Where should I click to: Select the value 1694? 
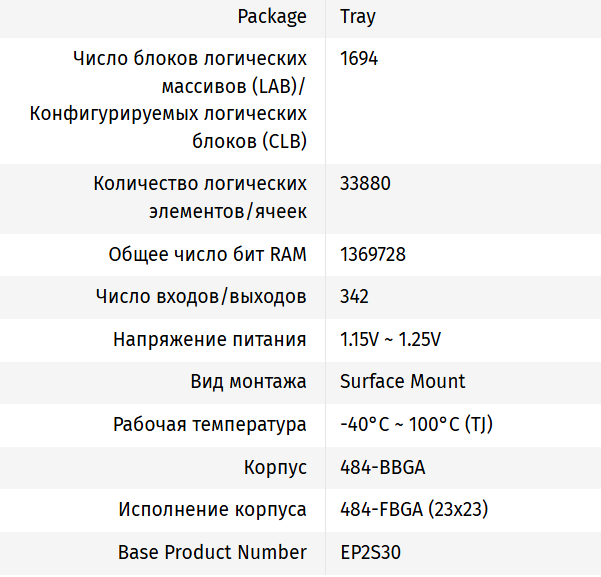(x=359, y=59)
